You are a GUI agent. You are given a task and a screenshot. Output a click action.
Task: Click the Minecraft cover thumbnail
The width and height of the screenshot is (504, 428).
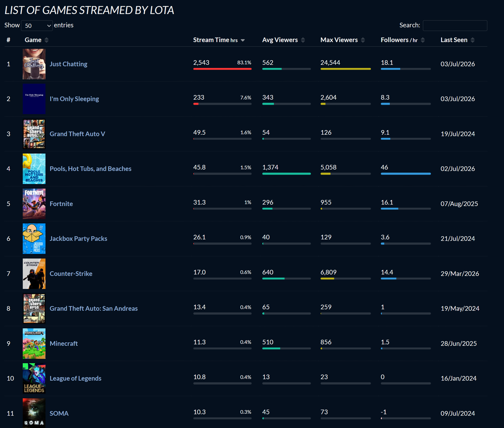[x=34, y=344]
